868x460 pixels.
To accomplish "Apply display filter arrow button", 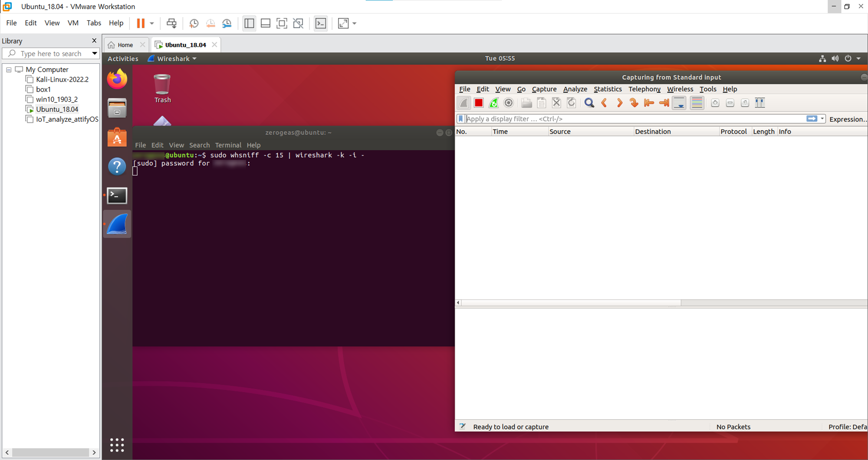I will (812, 119).
